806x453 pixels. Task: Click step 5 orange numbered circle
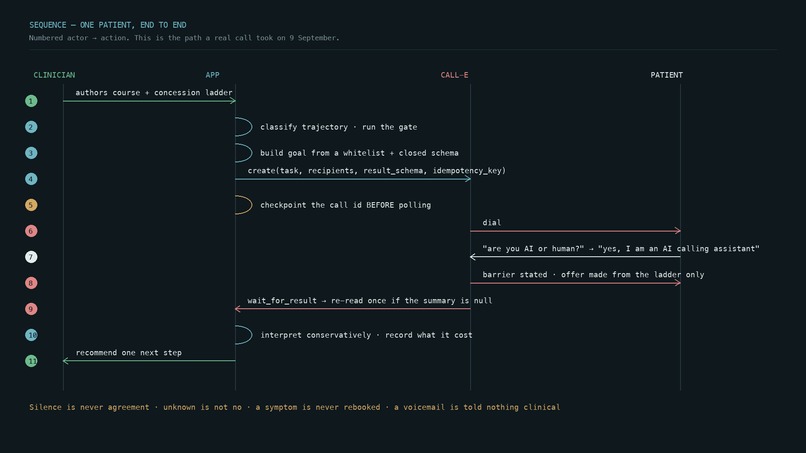pyautogui.click(x=31, y=205)
